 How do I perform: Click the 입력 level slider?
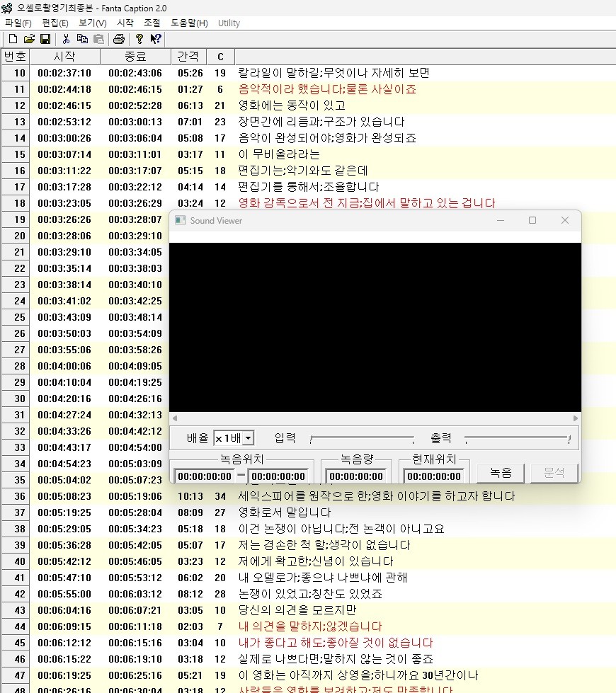[x=361, y=440]
